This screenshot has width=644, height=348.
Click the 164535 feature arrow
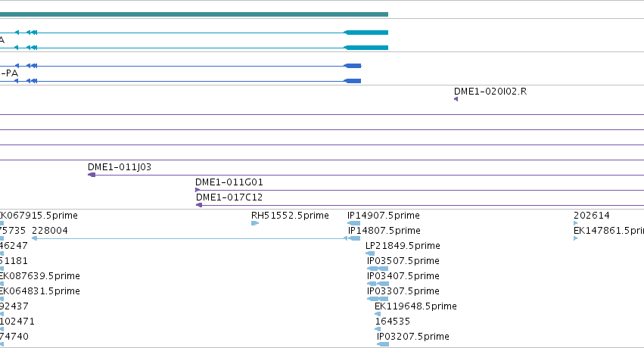[x=378, y=329]
